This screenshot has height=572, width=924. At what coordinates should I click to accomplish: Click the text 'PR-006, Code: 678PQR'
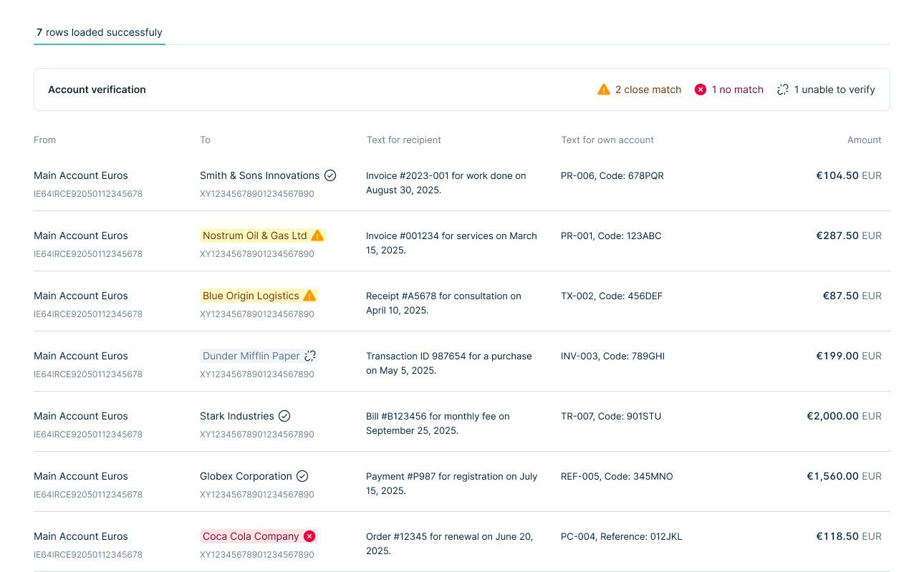tap(612, 175)
